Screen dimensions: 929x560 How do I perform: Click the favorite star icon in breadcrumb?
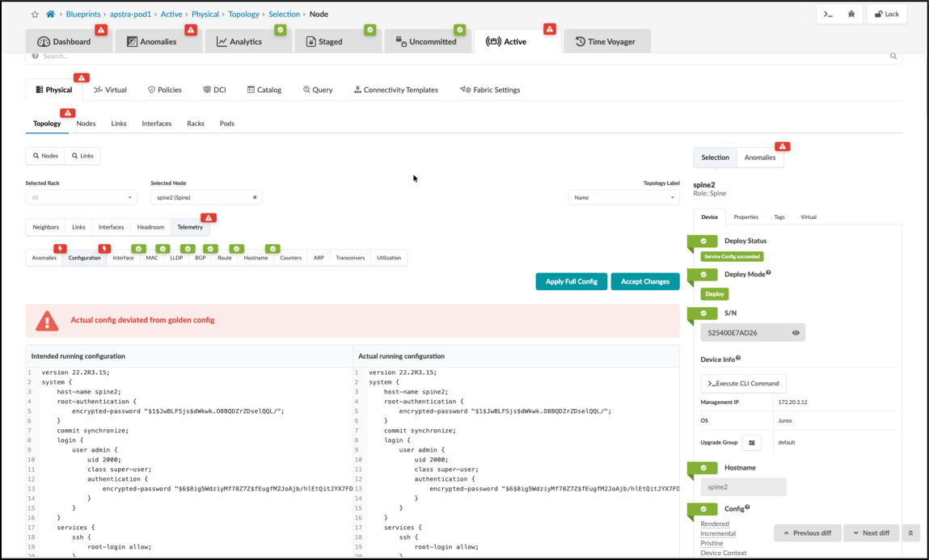pyautogui.click(x=35, y=15)
